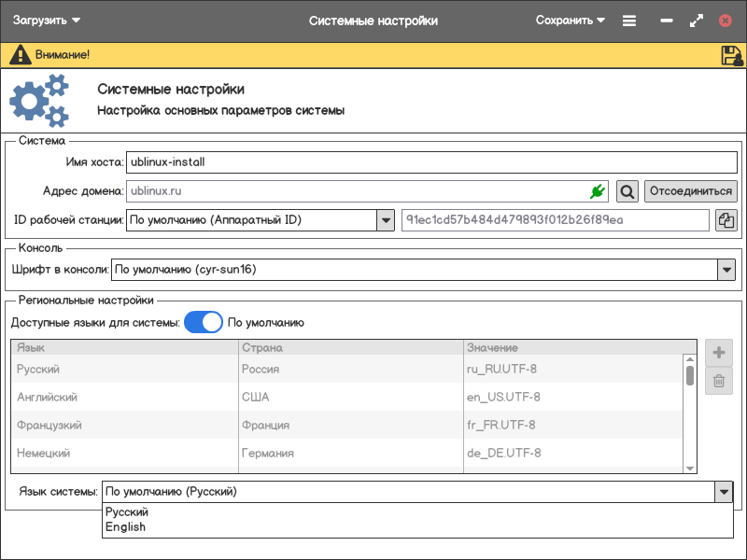Screen dimensions: 747x560
Task: Collapse the system language dropdown arrow
Action: pos(723,492)
